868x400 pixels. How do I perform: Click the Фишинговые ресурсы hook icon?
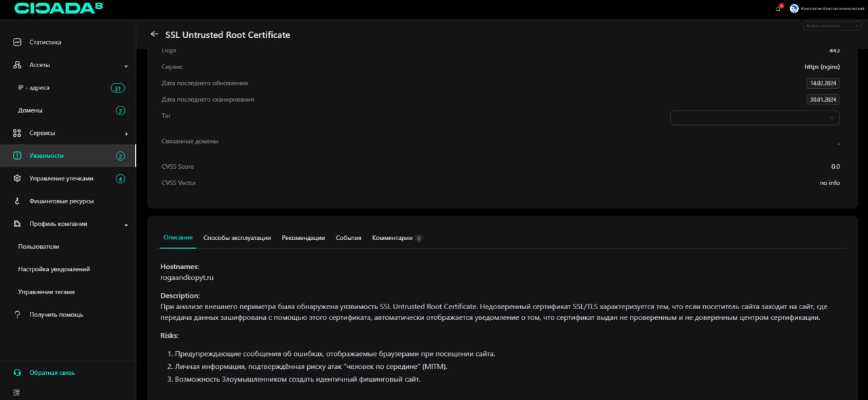click(18, 201)
